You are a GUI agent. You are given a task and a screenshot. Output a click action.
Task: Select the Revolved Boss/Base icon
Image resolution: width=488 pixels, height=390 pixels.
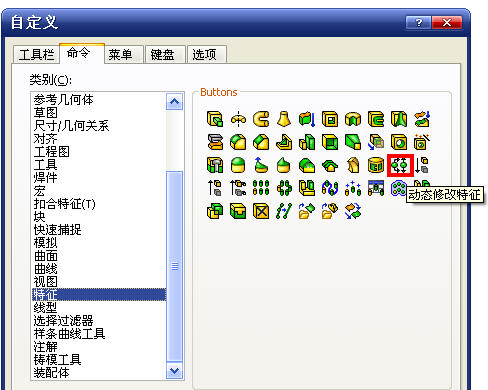pyautogui.click(x=238, y=119)
